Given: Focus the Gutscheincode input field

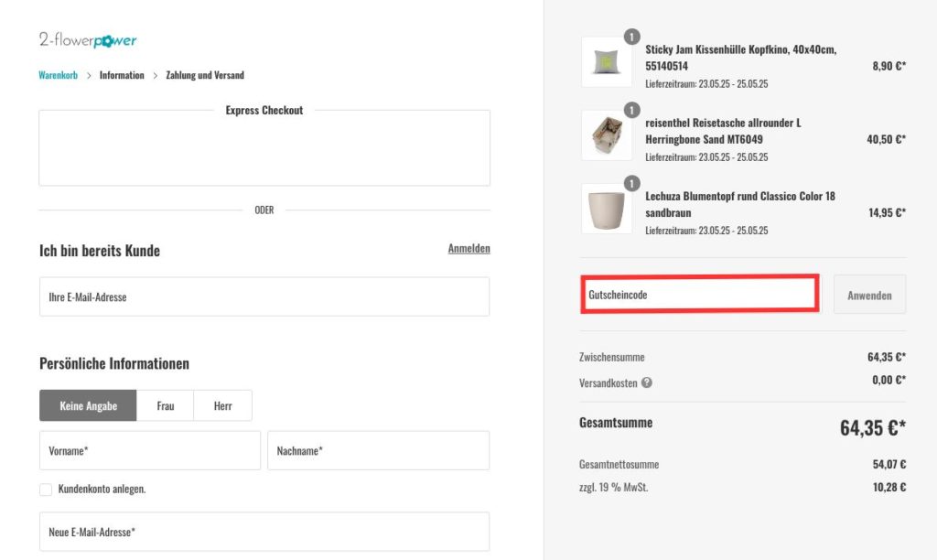Looking at the screenshot, I should 700,294.
